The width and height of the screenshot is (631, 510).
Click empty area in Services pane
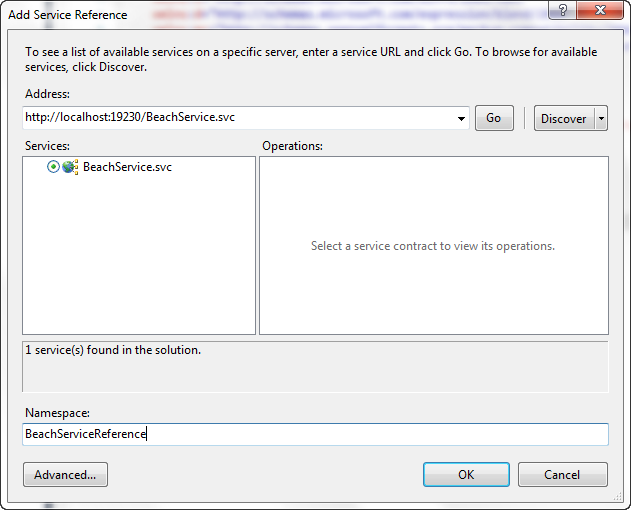(x=138, y=260)
